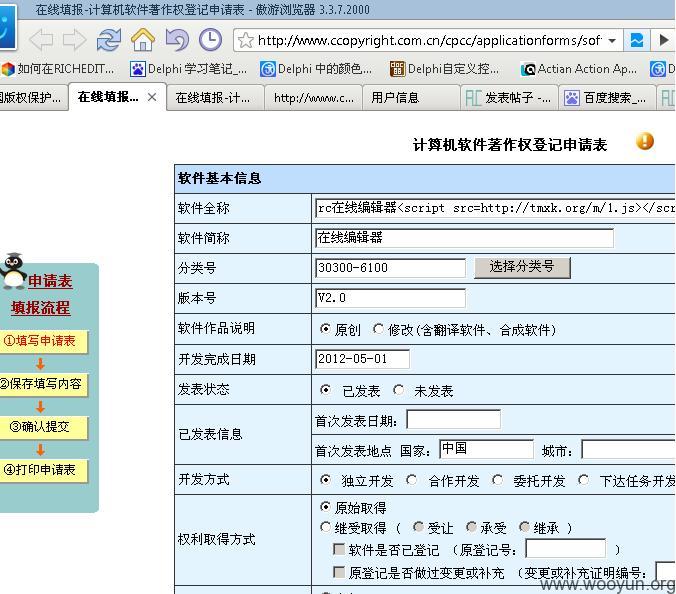Click the 开发完成日期 date field

tap(362, 359)
